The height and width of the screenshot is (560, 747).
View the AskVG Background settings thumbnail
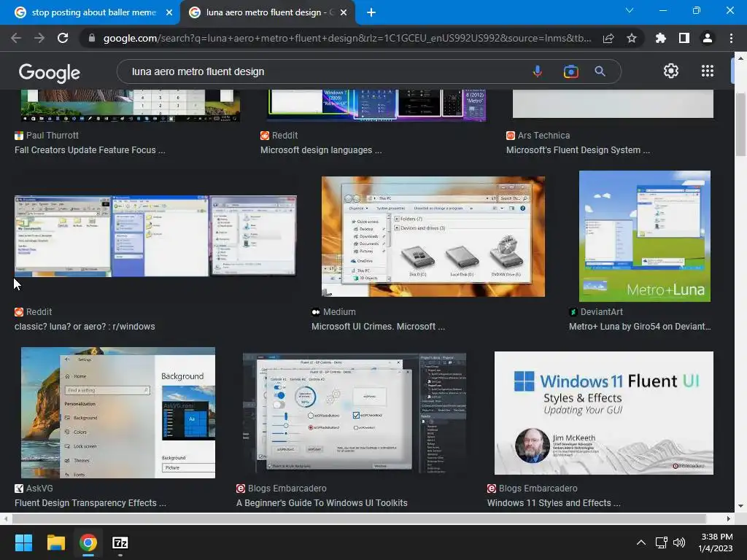[x=118, y=413]
